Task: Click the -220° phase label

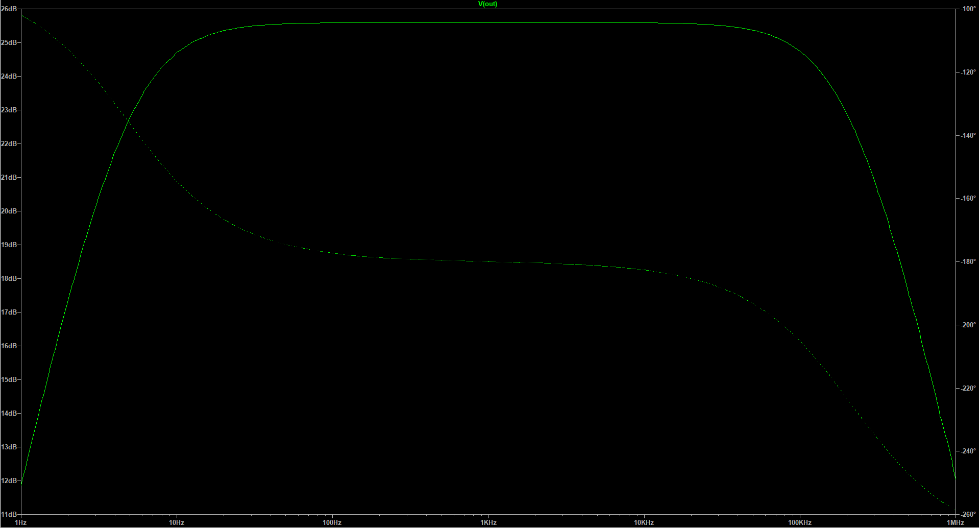Action: 968,388
